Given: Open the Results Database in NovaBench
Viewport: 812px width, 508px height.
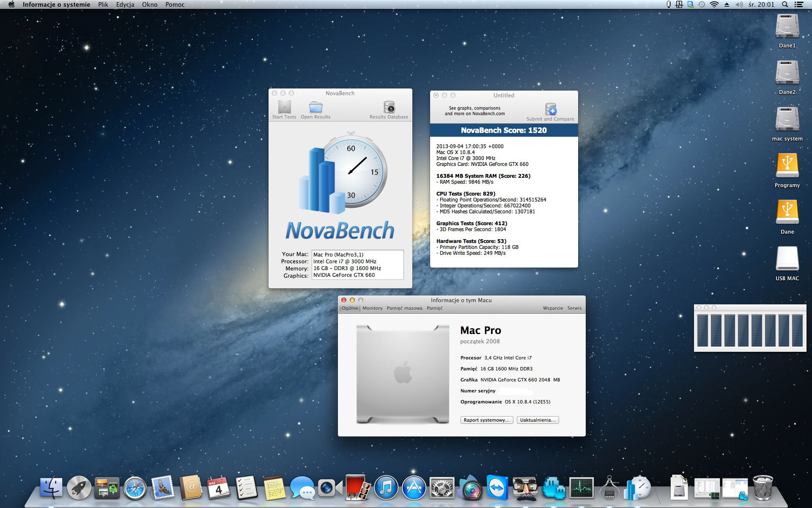Looking at the screenshot, I should [389, 110].
